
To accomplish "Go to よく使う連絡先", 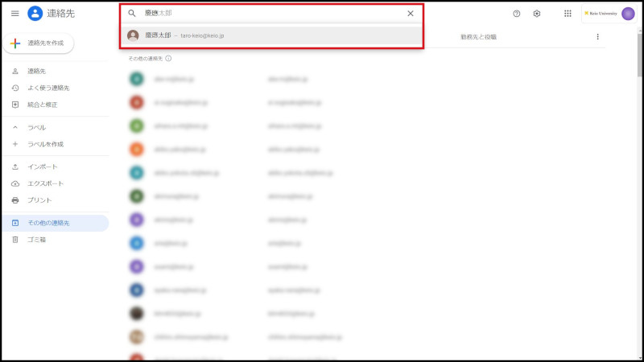I will point(48,88).
